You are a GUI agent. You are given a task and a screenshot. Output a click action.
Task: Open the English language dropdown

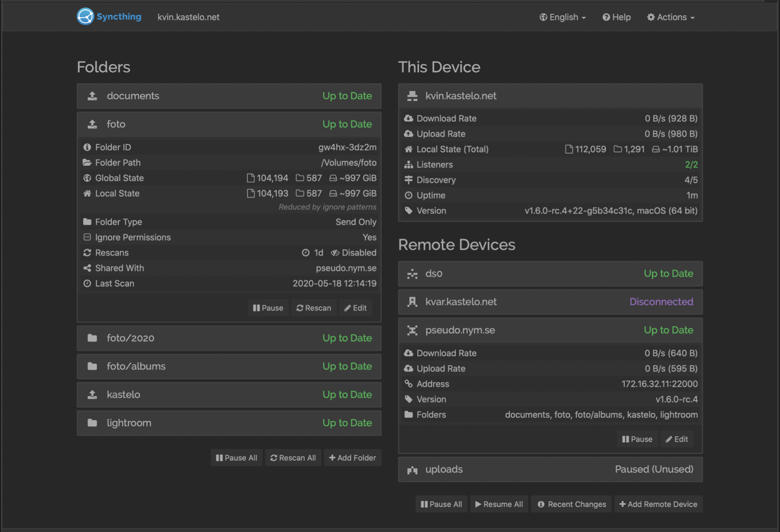click(x=562, y=17)
